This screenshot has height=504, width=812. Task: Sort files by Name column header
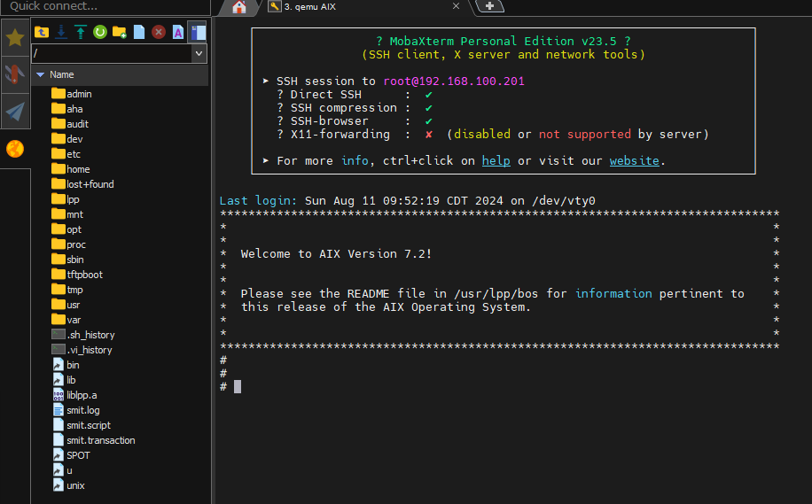coord(121,74)
